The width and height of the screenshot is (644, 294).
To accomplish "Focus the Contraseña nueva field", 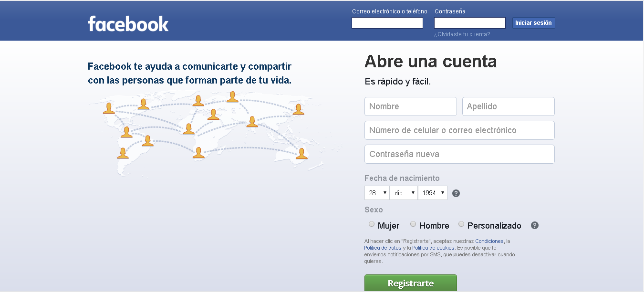I will (x=459, y=154).
